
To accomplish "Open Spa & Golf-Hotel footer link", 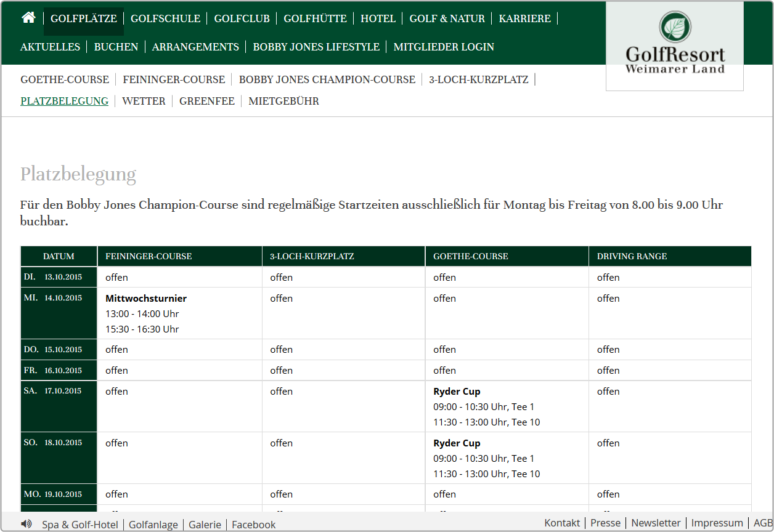I will [x=80, y=525].
